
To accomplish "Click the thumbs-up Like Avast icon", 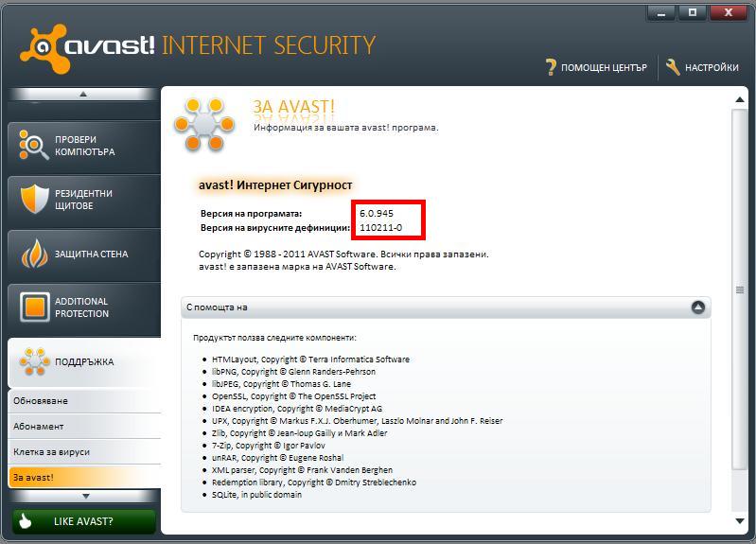I will click(25, 521).
